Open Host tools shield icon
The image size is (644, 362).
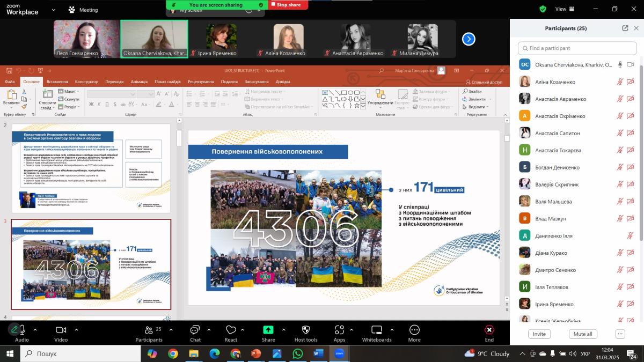[306, 330]
